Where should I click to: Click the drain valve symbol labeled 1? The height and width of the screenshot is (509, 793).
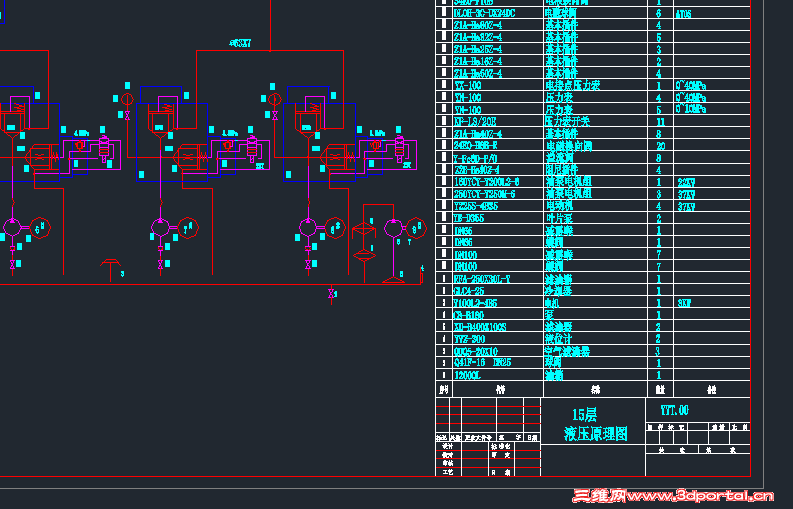click(331, 294)
